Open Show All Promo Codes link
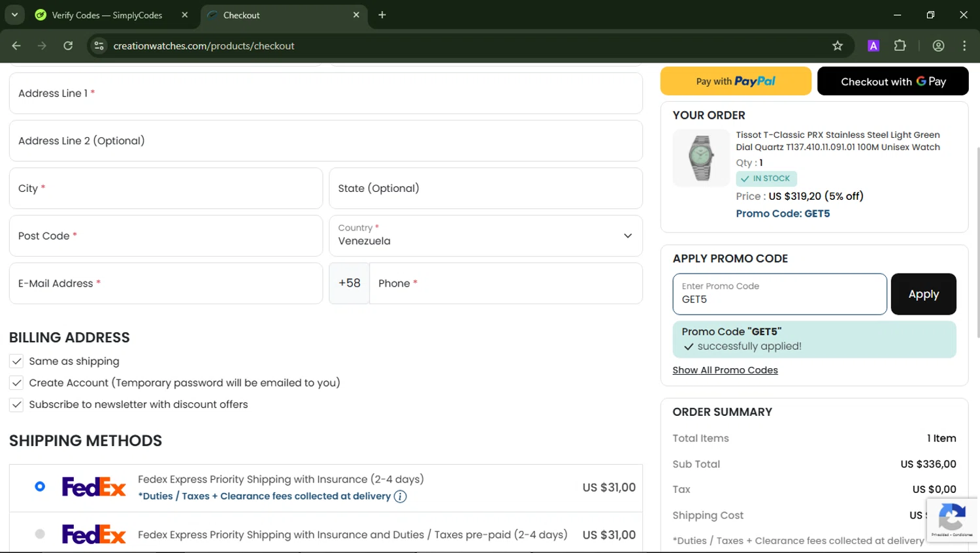 (725, 370)
